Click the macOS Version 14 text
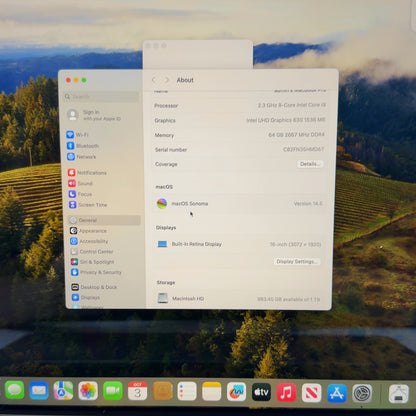Image resolution: width=416 pixels, height=416 pixels. coord(308,203)
